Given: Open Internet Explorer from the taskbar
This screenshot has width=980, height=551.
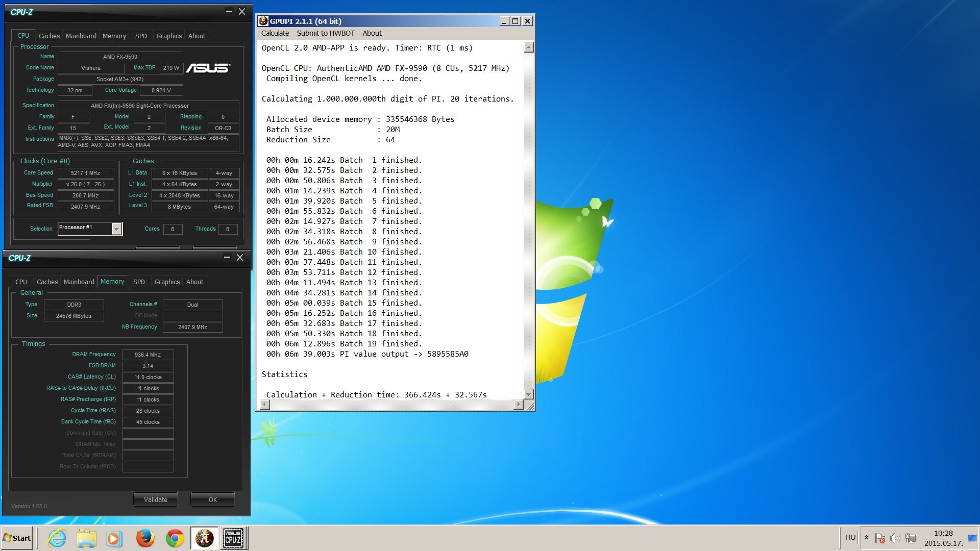Looking at the screenshot, I should click(57, 538).
